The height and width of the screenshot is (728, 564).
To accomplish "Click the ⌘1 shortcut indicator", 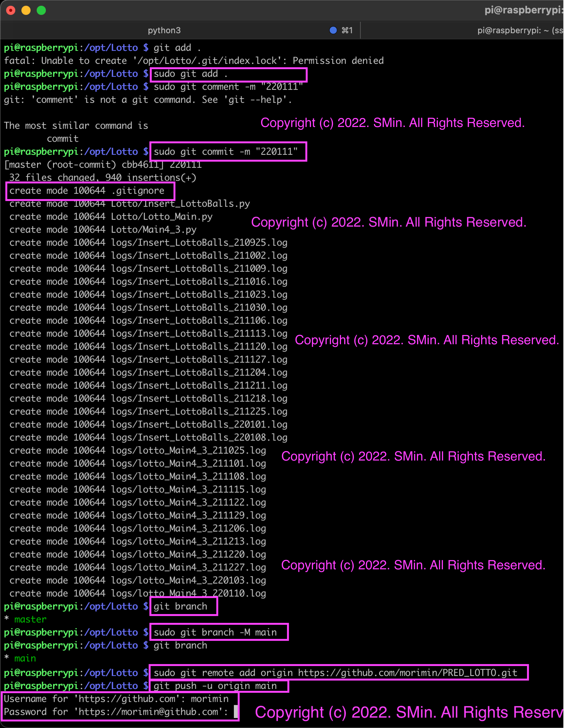I will pos(347,30).
